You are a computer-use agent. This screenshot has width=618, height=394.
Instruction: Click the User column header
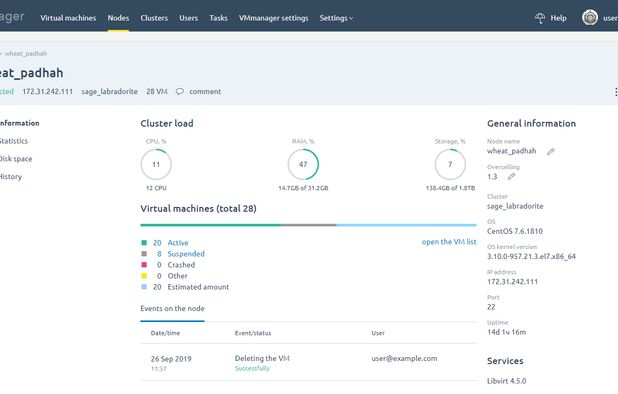[378, 333]
